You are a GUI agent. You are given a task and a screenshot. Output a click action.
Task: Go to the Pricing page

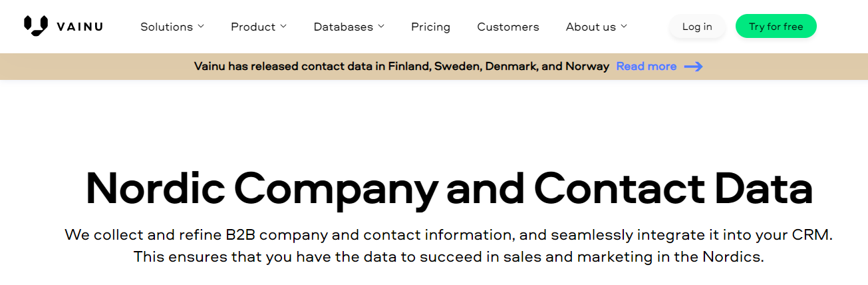(x=430, y=27)
